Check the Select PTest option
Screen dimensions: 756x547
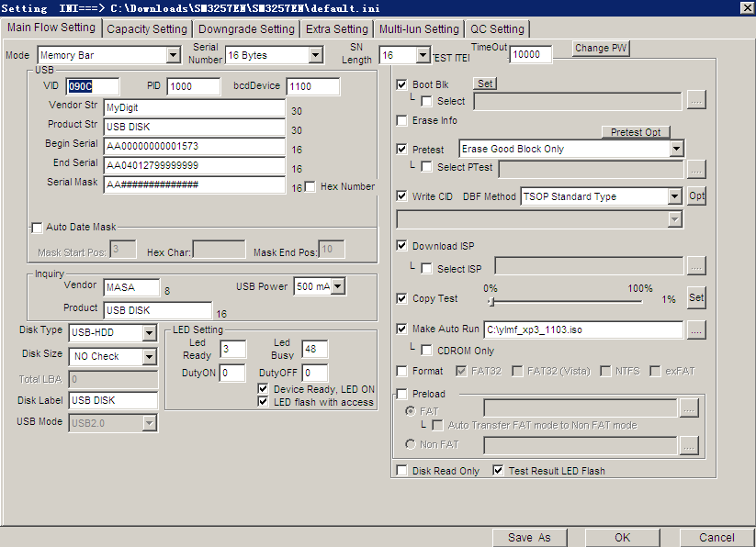pos(427,167)
